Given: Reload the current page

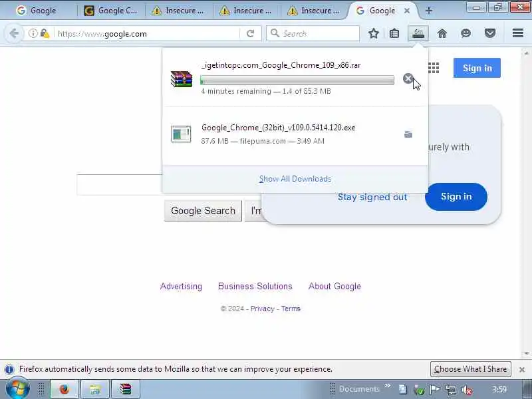Looking at the screenshot, I should coord(251,33).
